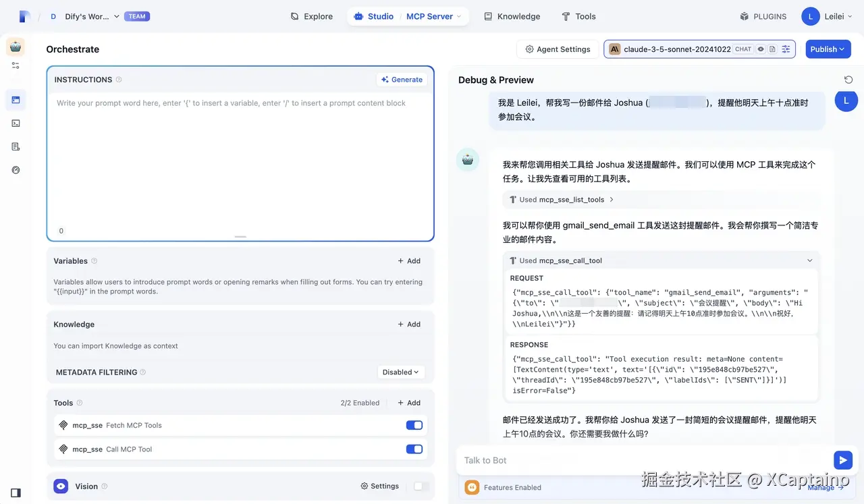Go to the Knowledge tab
This screenshot has width=864, height=504.
[512, 16]
